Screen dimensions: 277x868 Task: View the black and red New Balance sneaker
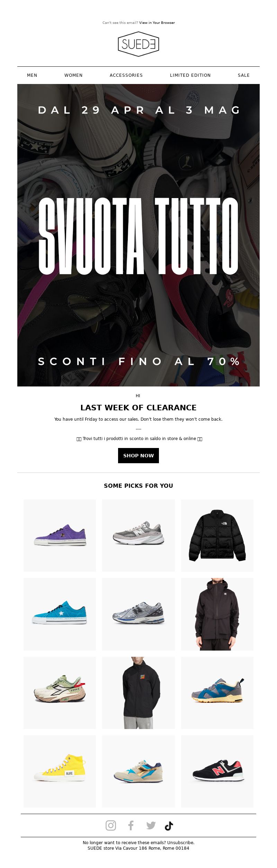(217, 771)
